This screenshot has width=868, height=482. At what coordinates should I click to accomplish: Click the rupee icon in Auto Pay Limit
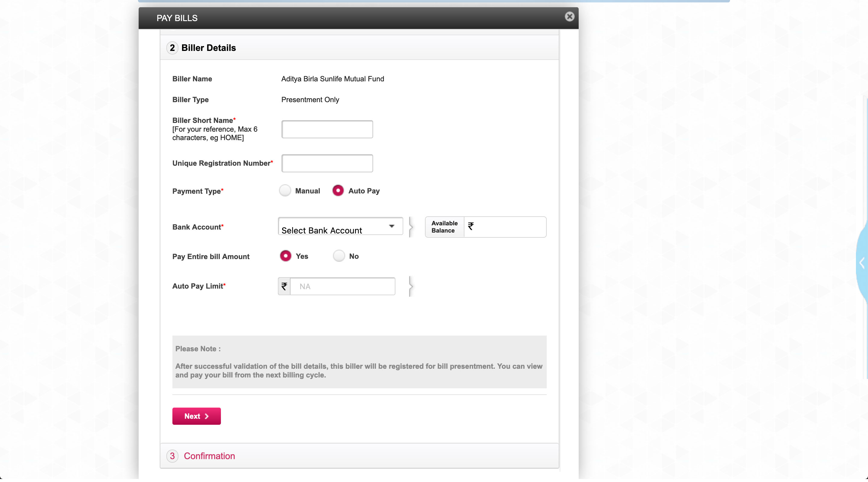[284, 286]
